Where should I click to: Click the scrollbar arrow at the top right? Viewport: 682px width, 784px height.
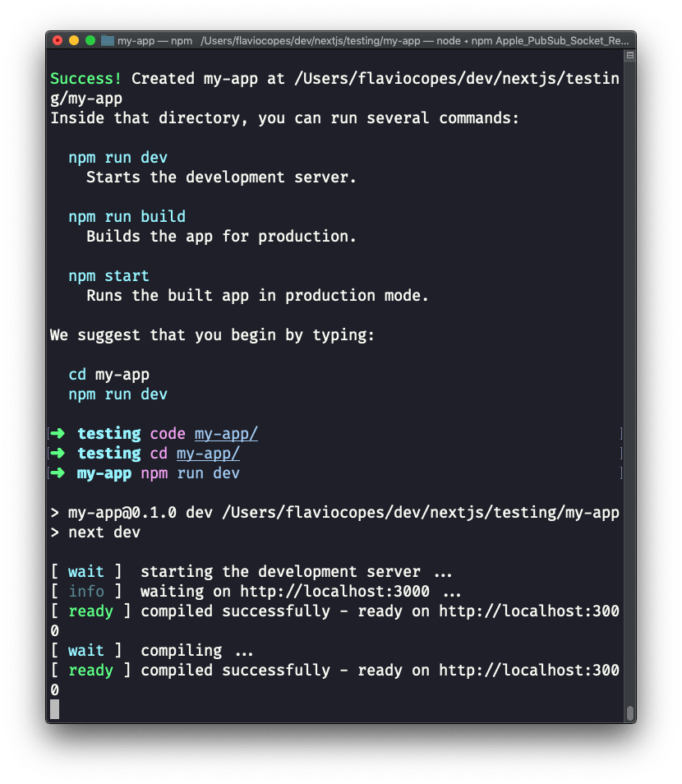[x=629, y=54]
